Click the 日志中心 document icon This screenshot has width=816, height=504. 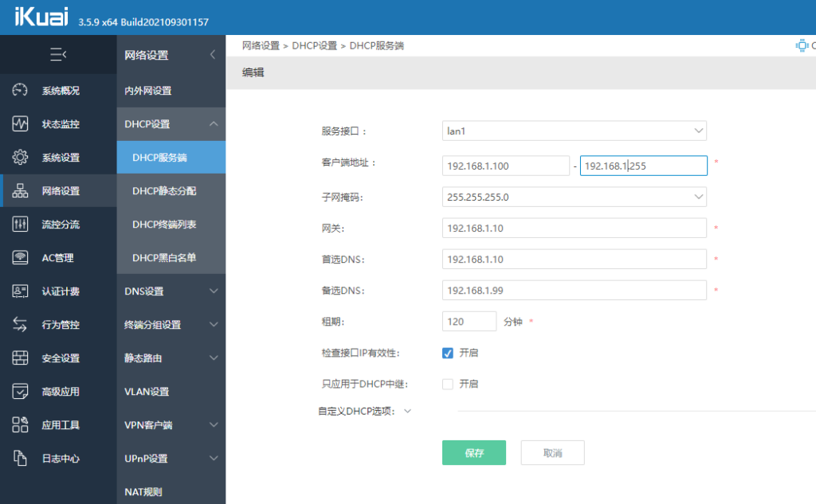point(21,459)
